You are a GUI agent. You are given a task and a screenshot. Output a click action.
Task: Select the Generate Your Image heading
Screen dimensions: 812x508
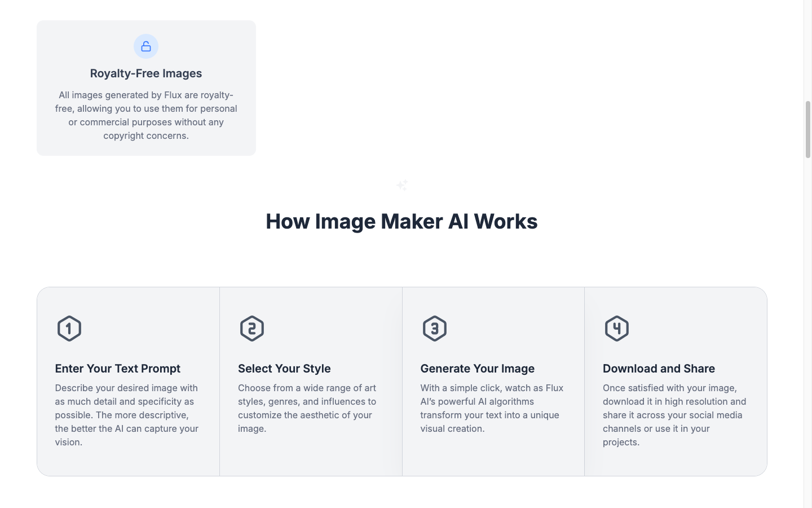[478, 369]
